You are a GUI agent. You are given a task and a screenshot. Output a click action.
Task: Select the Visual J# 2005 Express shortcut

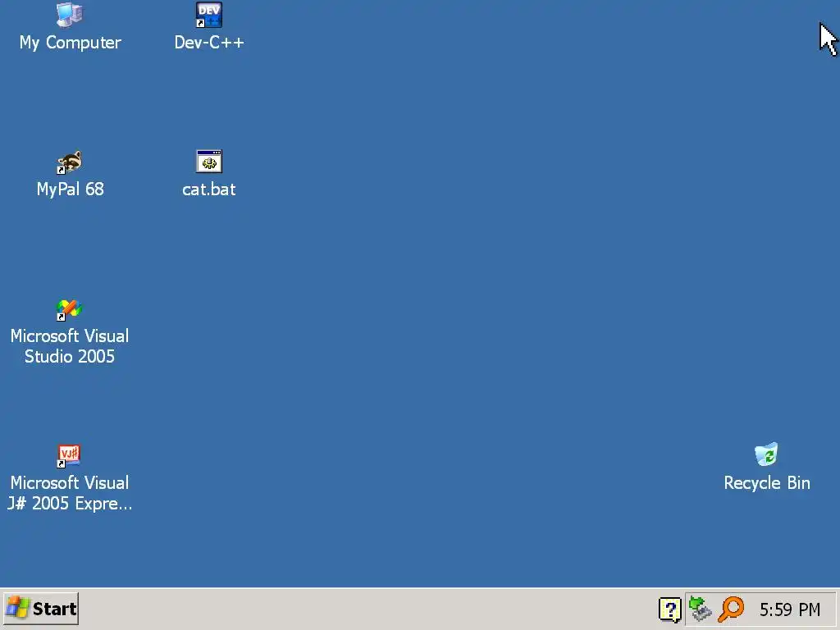[70, 456]
